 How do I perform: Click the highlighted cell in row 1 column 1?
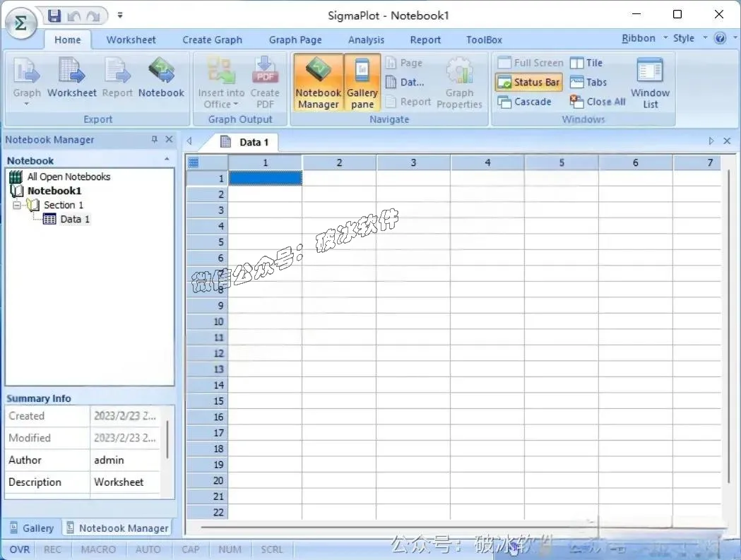click(266, 178)
